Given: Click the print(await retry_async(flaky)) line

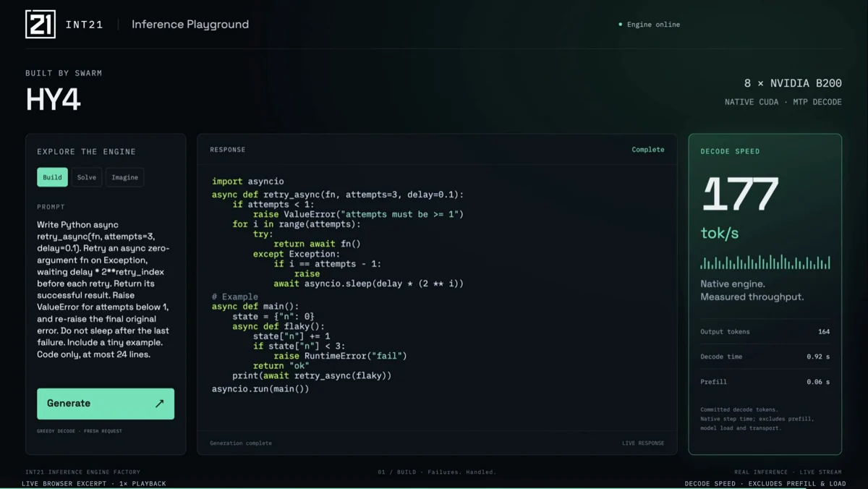Looking at the screenshot, I should (x=312, y=375).
